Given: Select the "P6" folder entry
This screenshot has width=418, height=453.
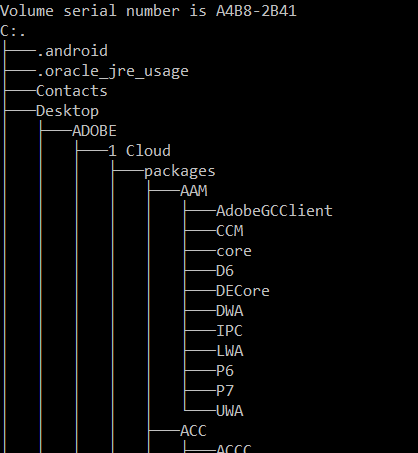Looking at the screenshot, I should [x=225, y=371].
